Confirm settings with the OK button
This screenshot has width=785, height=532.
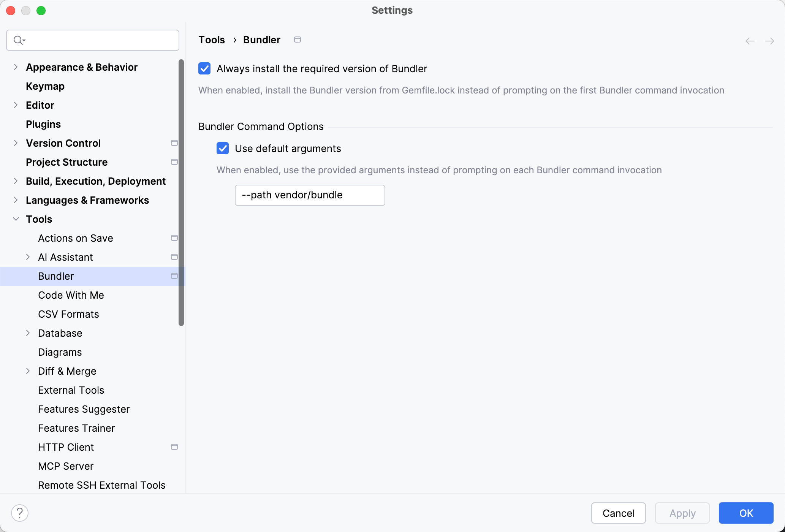point(745,513)
